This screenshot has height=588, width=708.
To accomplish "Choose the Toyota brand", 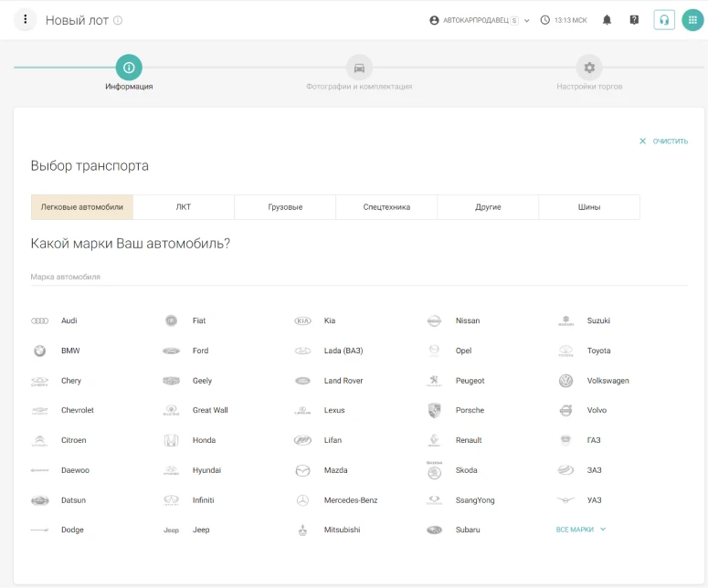I will coord(598,351).
